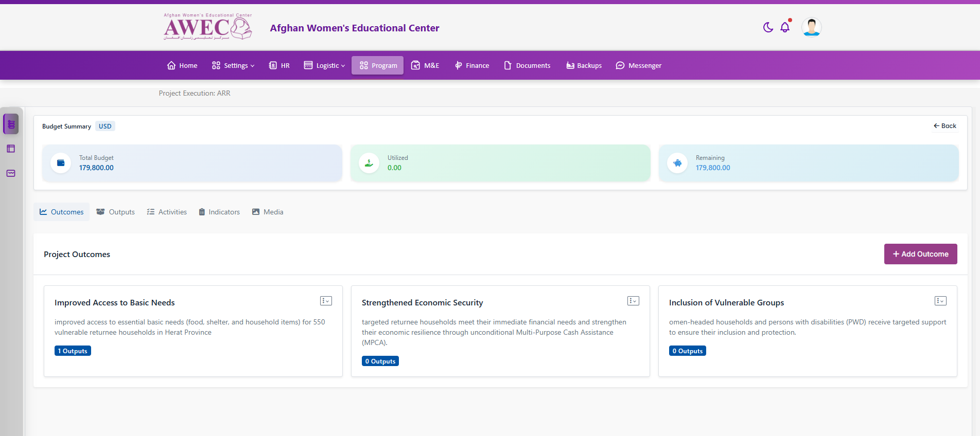The image size is (980, 436).
Task: Click the Total Budget wallet icon
Action: click(61, 163)
